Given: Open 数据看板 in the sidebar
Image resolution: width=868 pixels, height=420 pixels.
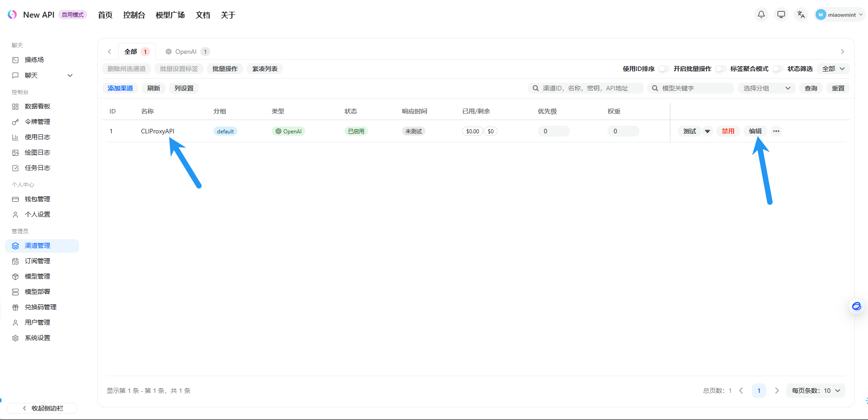Looking at the screenshot, I should pyautogui.click(x=38, y=106).
